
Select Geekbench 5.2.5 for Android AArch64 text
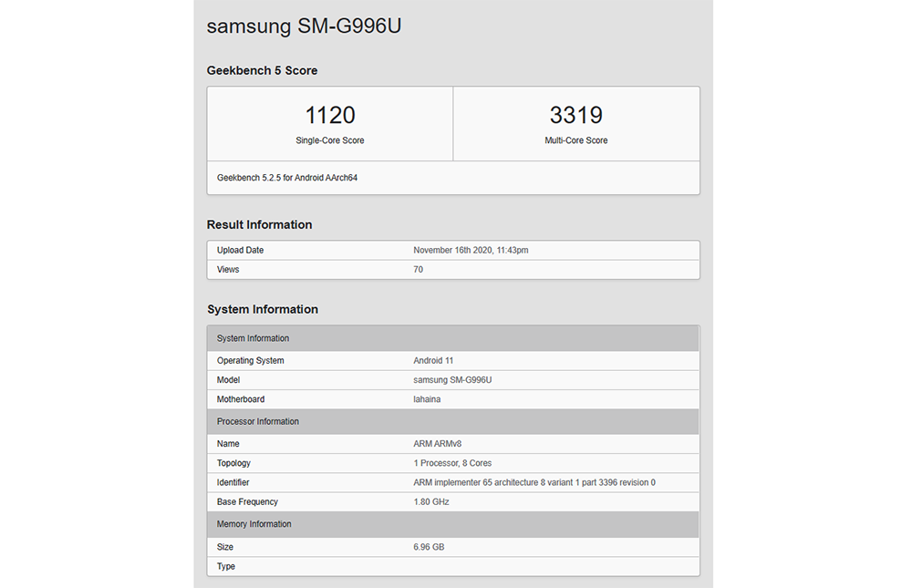click(287, 178)
